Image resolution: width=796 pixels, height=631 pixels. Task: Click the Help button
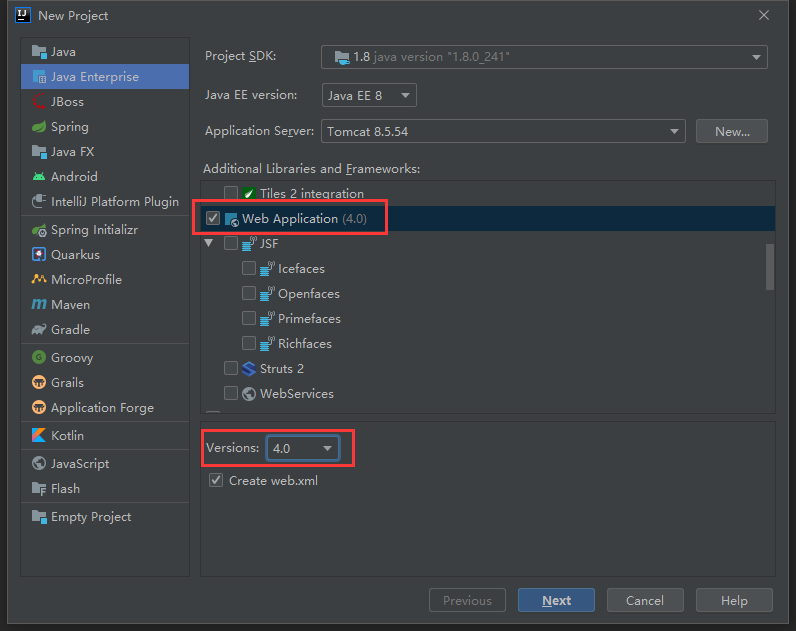click(734, 600)
